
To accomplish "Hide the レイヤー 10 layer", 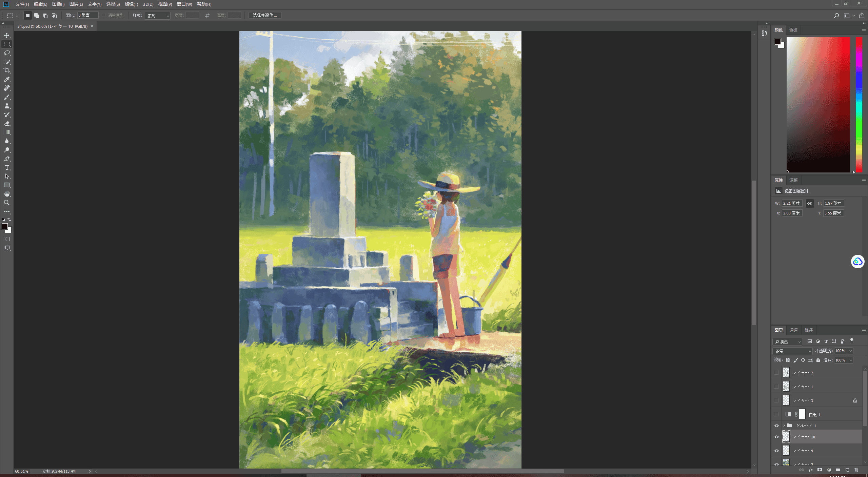I will [x=776, y=437].
